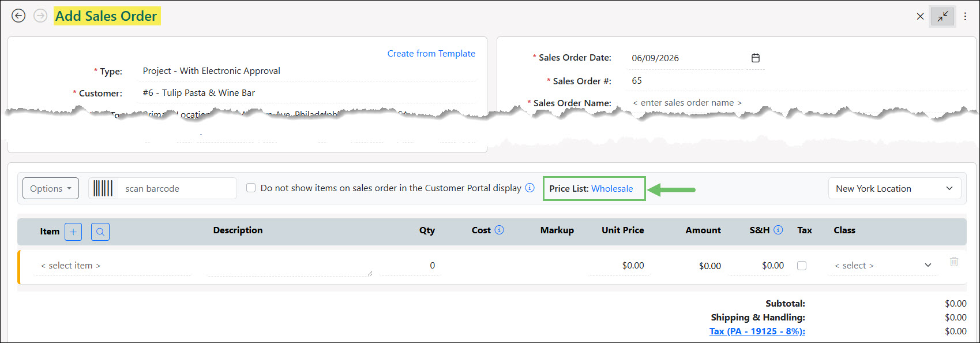Screen dimensions: 980x343
Task: Click the Type field Project - With Electronic Approval
Action: coord(307,71)
